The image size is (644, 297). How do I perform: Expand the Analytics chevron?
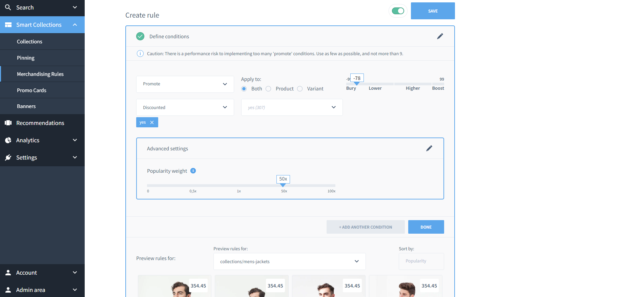tap(75, 140)
